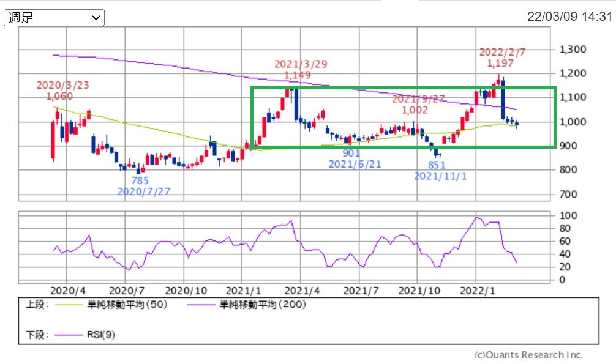
Task: Click the purple line sample beside 単純移動平均(200)
Action: [201, 305]
